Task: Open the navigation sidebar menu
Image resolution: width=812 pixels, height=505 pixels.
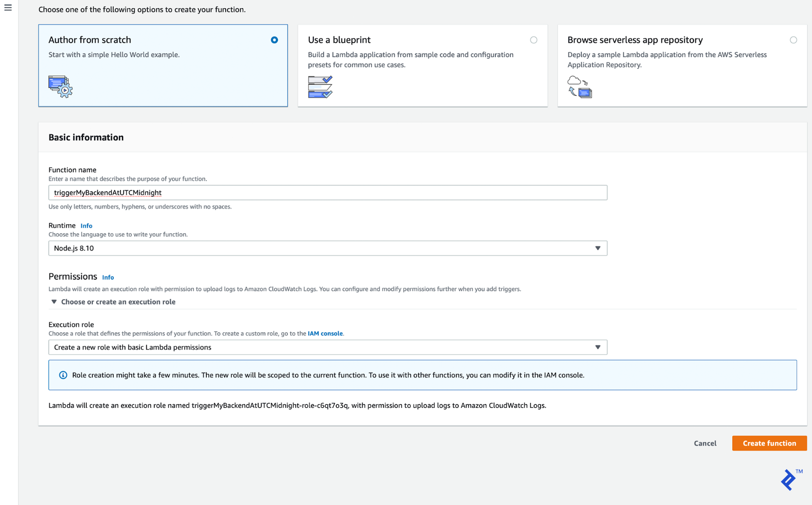Action: [8, 8]
